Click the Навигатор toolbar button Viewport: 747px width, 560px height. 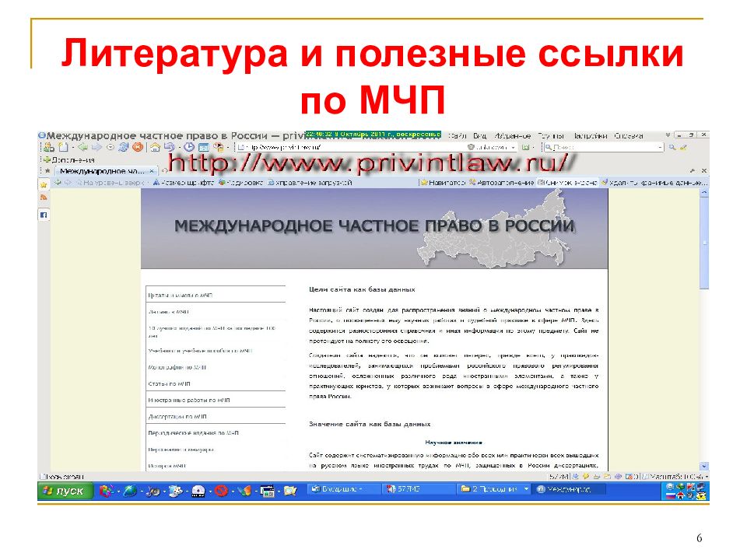[443, 182]
